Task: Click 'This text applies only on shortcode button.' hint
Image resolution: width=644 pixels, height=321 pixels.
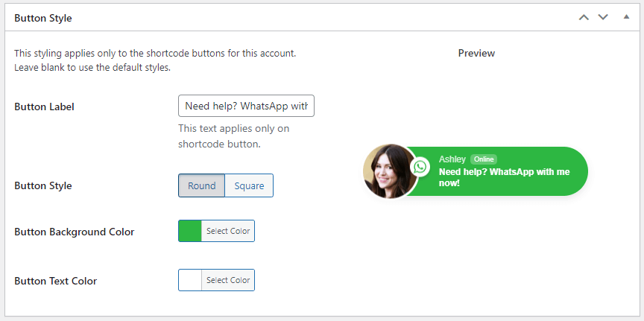Action: click(234, 136)
